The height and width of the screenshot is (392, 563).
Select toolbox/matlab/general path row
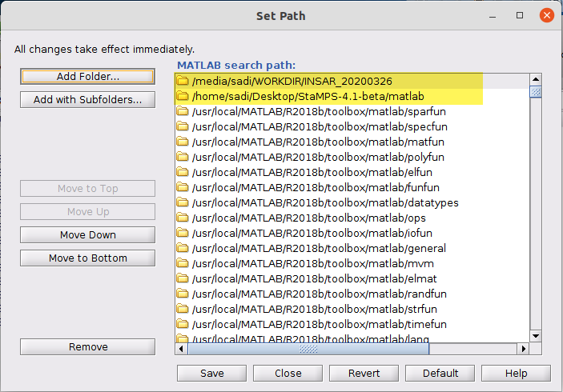352,248
